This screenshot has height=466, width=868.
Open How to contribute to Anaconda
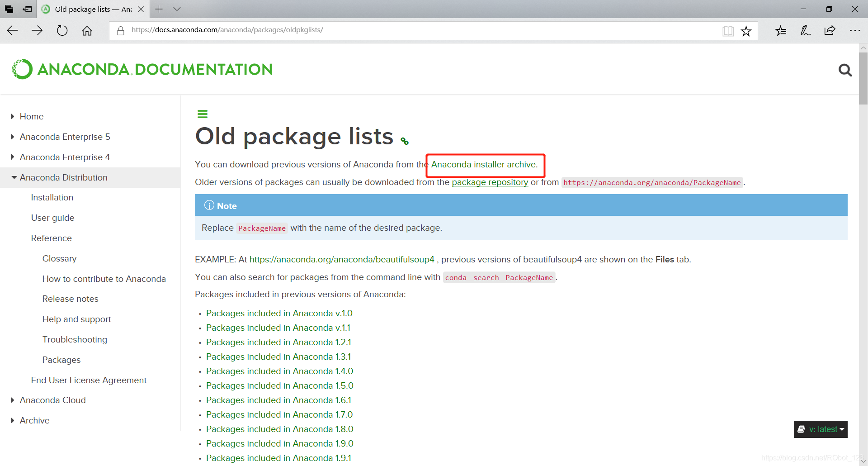click(104, 279)
